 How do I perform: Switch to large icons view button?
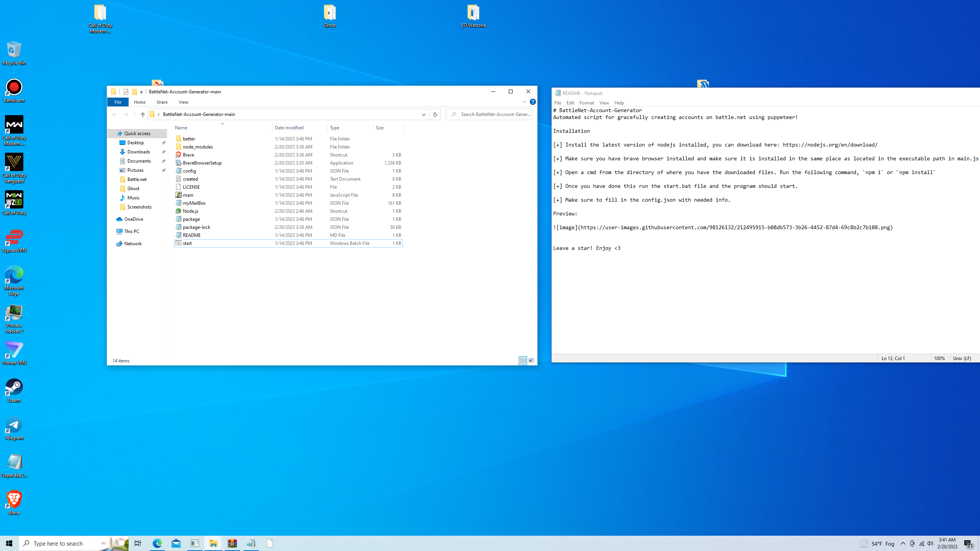[531, 360]
